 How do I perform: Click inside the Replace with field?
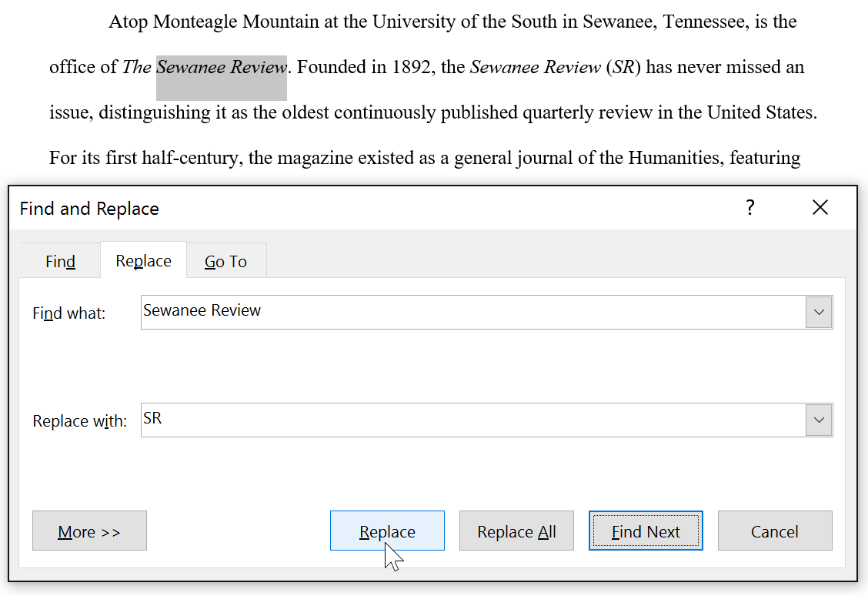click(x=385, y=420)
